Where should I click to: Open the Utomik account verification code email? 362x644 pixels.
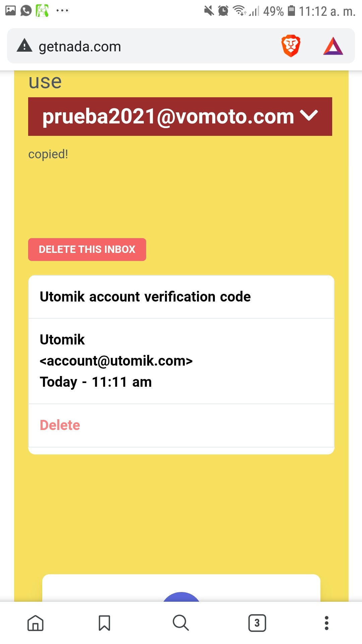[x=145, y=297]
